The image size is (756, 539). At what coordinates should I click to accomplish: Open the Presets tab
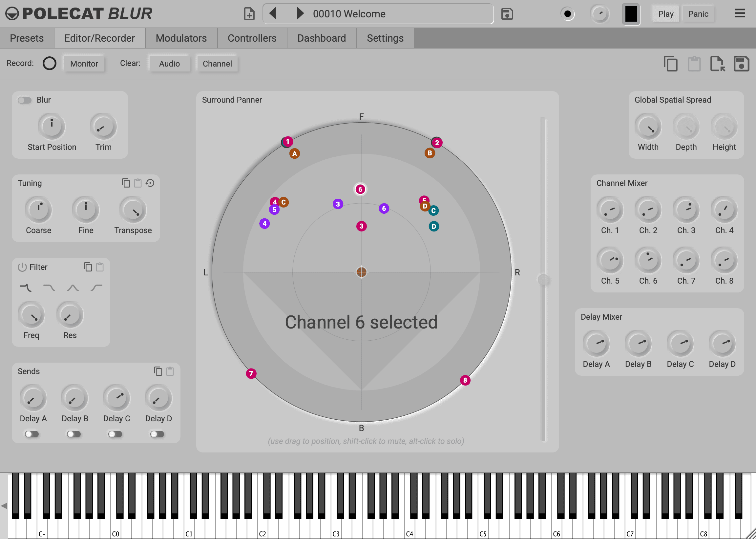tap(27, 38)
